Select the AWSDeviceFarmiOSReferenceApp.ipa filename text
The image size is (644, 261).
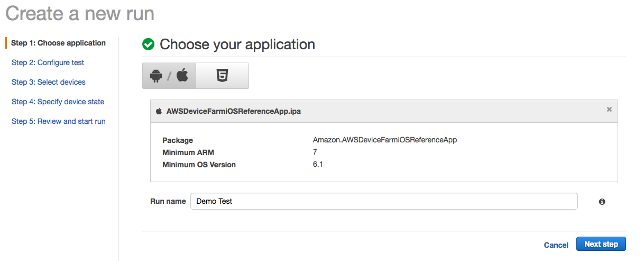click(x=234, y=111)
